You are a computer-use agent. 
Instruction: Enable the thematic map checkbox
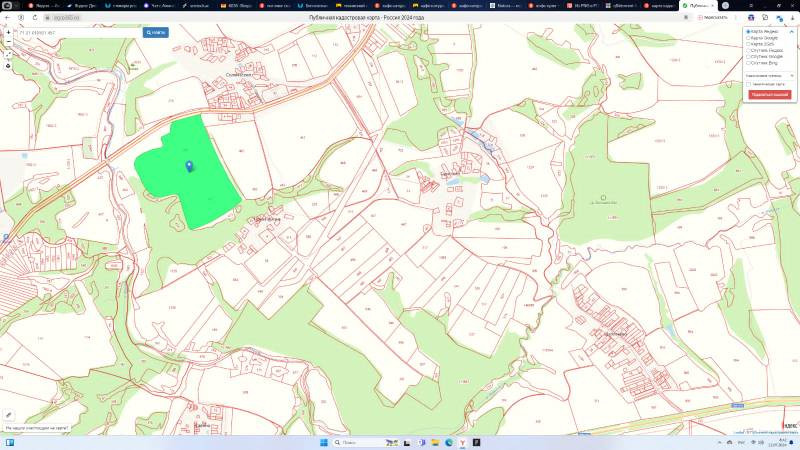tap(749, 84)
